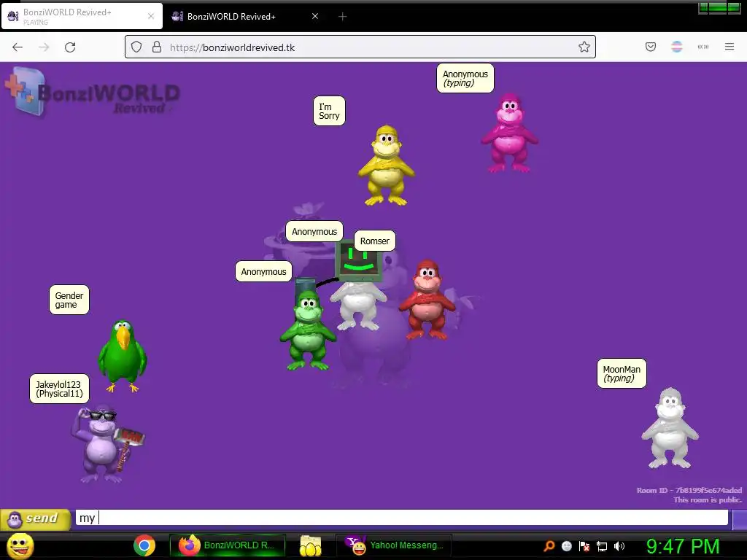This screenshot has height=560, width=747.
Task: Click the Anonymous bubble left of the Romser bubble
Action: 314,231
